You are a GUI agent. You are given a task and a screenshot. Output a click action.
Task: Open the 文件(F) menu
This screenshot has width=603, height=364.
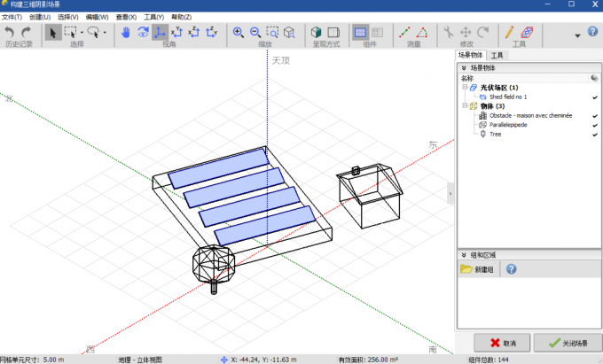tap(12, 17)
